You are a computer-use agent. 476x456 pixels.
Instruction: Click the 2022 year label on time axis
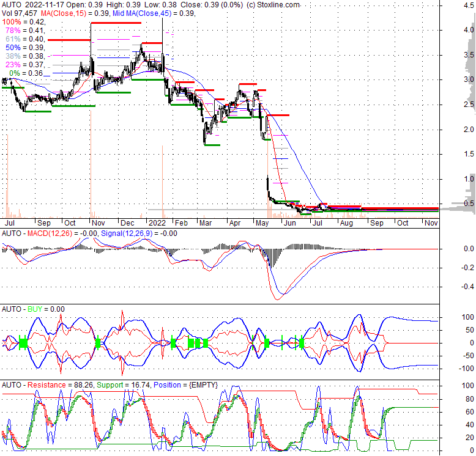pos(157,223)
